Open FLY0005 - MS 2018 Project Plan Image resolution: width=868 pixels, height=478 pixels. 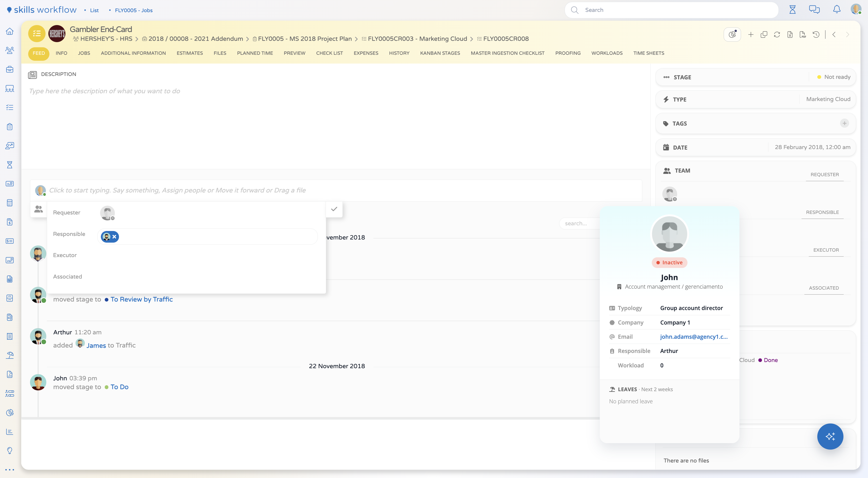click(x=305, y=39)
